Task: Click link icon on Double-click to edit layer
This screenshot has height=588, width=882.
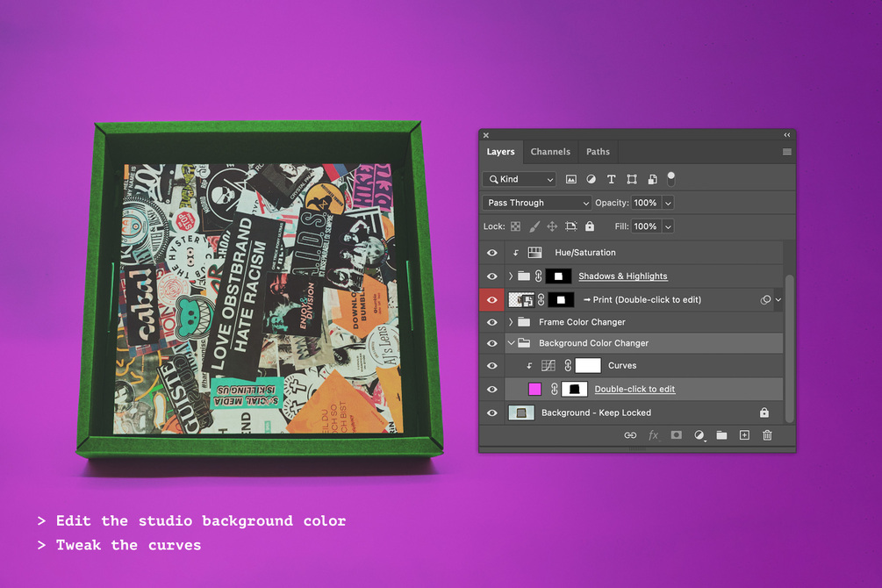Action: click(554, 389)
